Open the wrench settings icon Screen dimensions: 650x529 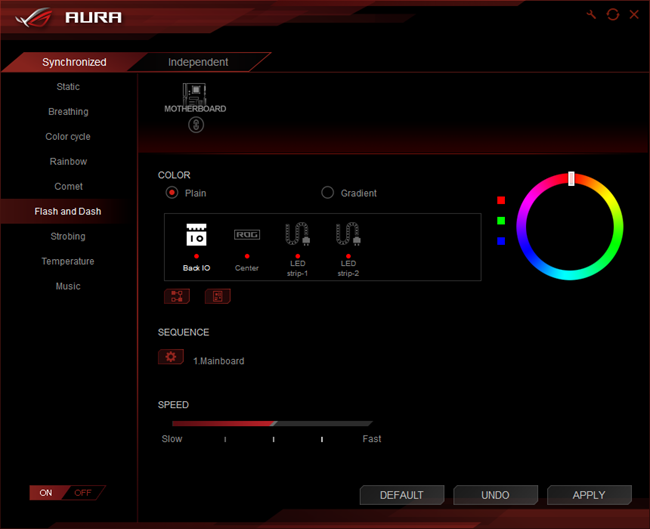591,15
